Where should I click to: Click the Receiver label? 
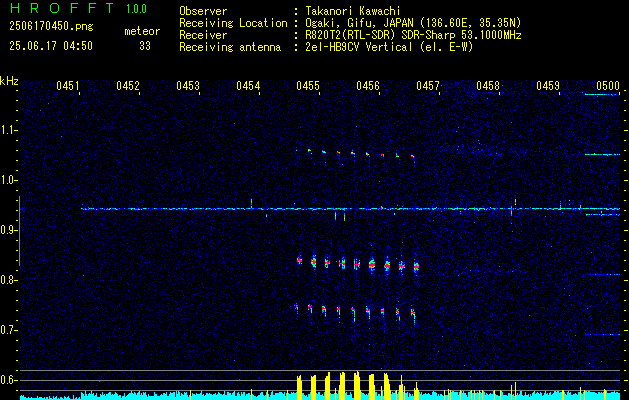point(203,35)
